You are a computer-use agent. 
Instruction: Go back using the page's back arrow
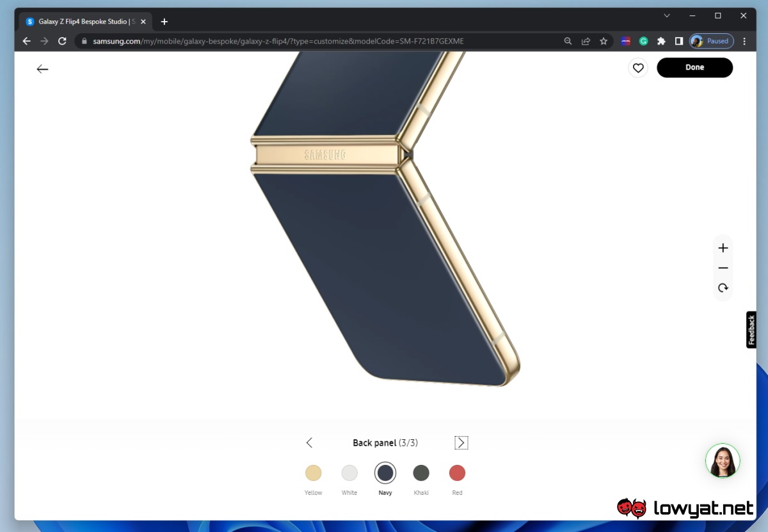[42, 69]
